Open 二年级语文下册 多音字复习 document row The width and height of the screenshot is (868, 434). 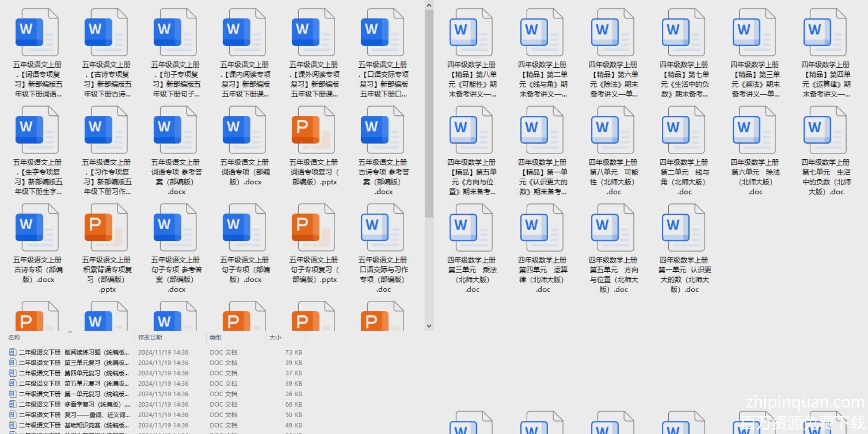pyautogui.click(x=74, y=404)
